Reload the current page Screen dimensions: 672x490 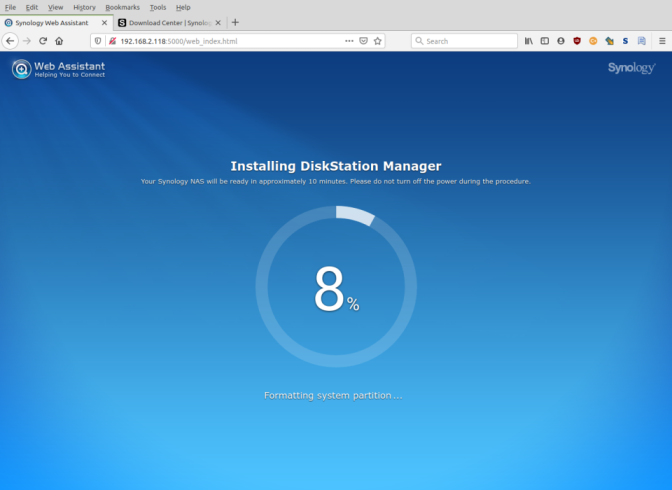(43, 41)
